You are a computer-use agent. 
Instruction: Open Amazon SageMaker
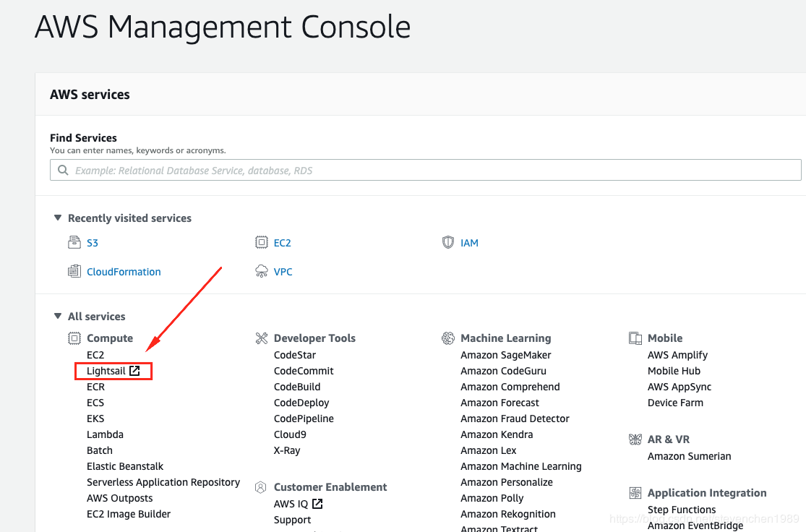coord(505,354)
